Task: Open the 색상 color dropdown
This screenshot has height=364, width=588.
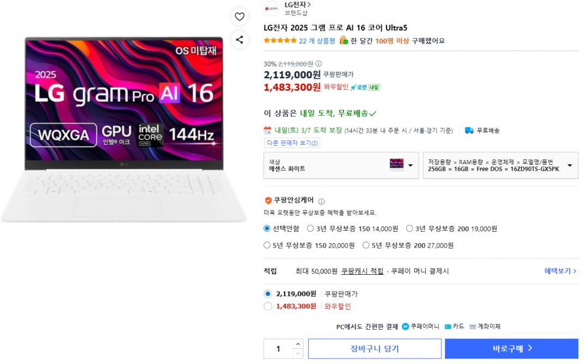Action: click(341, 165)
